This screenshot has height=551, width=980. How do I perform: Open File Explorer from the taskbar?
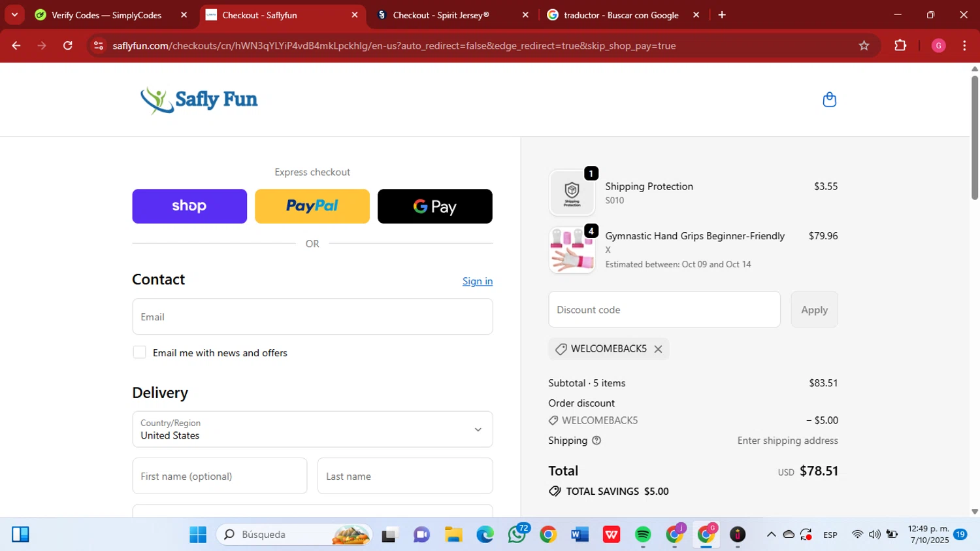(453, 535)
